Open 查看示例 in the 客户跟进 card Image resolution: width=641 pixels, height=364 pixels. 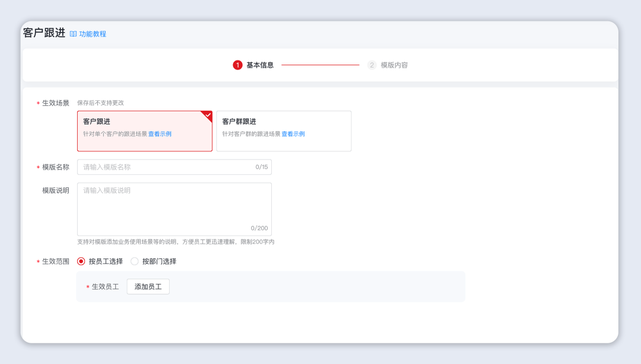pyautogui.click(x=159, y=134)
